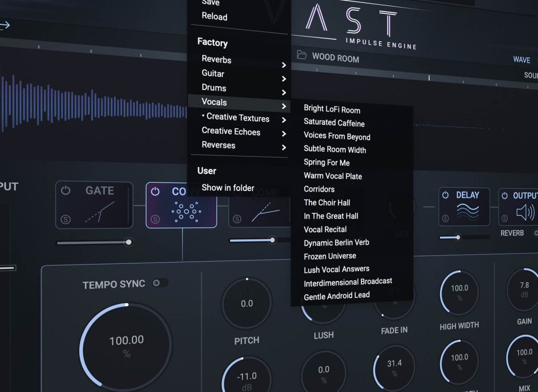Image resolution: width=538 pixels, height=392 pixels.
Task: Choose the Vocal Recital preset
Action: (325, 229)
